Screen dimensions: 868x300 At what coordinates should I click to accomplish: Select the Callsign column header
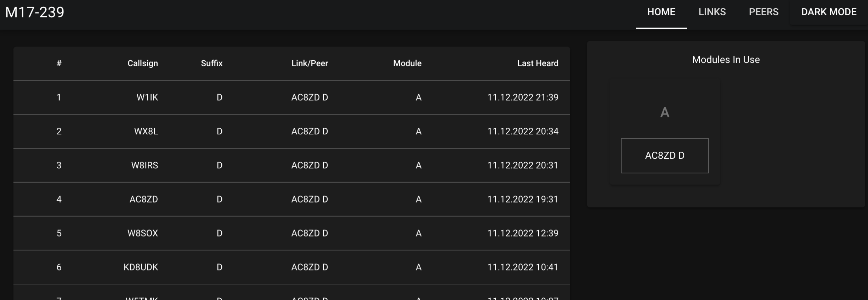[x=142, y=63]
